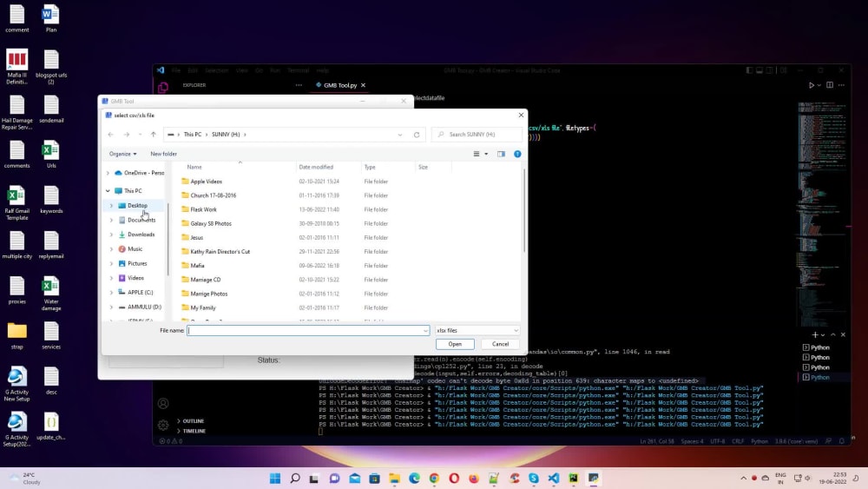Select the last Python terminal entry
868x489 pixels.
tap(822, 377)
